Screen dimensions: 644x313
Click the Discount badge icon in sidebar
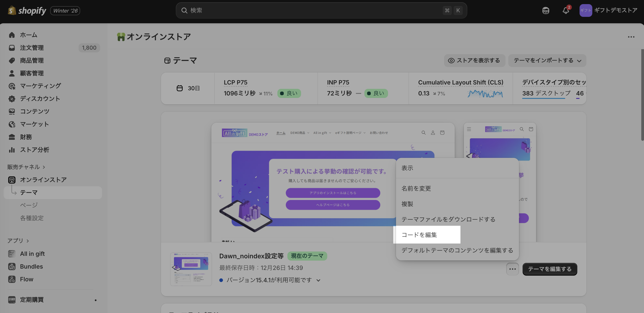click(x=12, y=99)
